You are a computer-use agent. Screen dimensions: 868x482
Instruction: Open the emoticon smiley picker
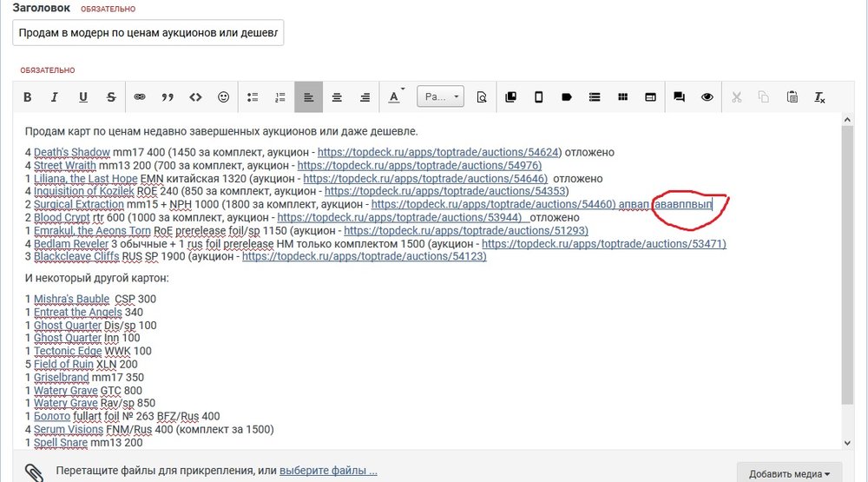[223, 97]
